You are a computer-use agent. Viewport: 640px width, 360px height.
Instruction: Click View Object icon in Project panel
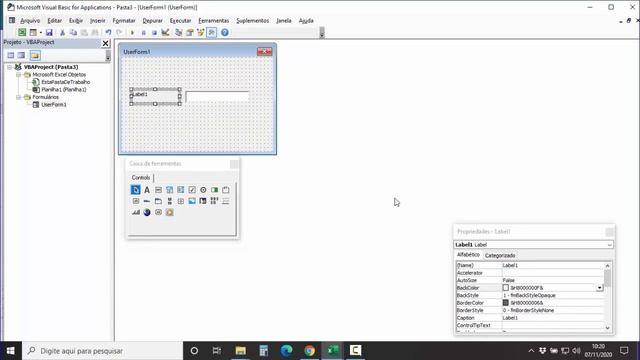tap(21, 55)
